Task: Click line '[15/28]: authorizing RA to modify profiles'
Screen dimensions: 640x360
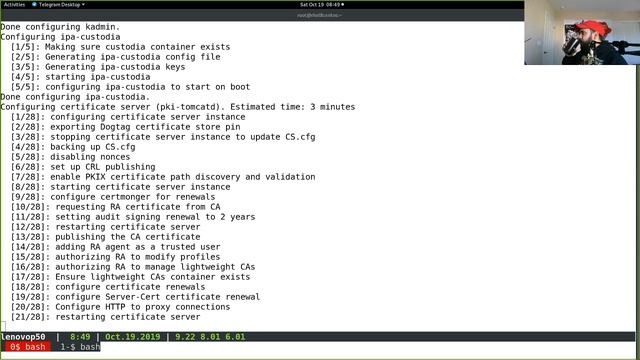Action: coord(116,257)
